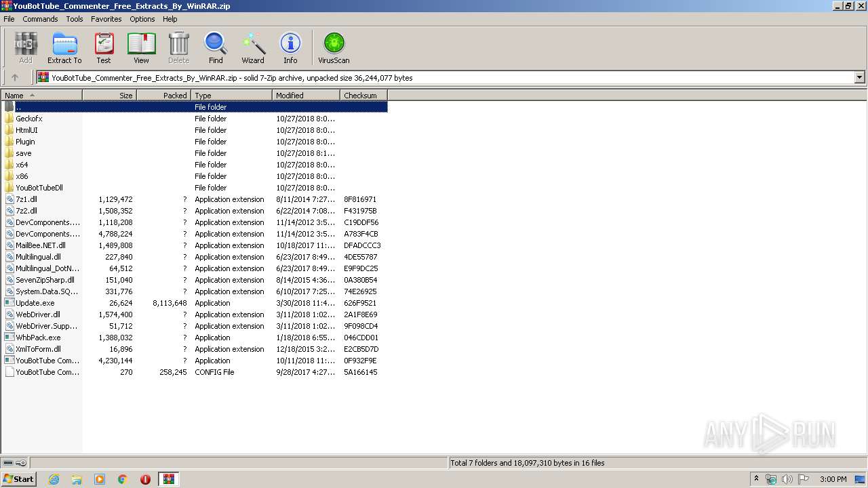Open the View toolbar icon
The width and height of the screenshot is (868, 488).
pos(141,48)
